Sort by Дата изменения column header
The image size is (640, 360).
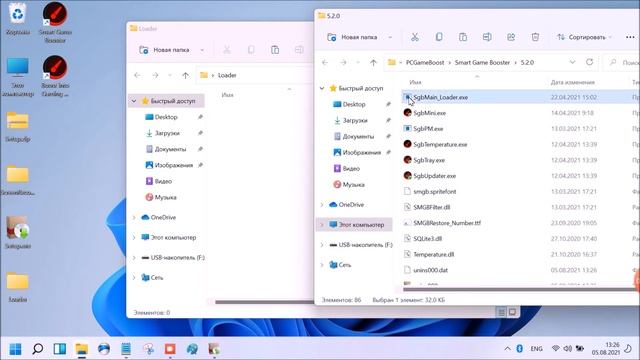point(572,82)
